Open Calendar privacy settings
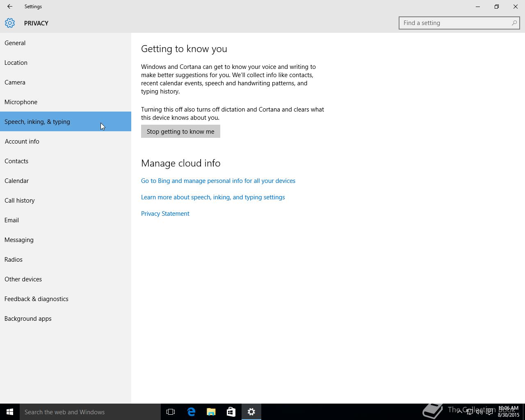The height and width of the screenshot is (420, 525). [x=66, y=180]
